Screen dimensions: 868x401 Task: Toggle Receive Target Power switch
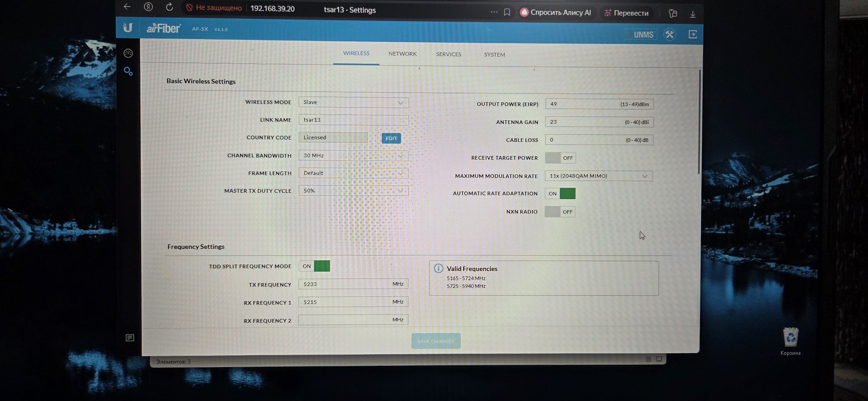tap(560, 158)
